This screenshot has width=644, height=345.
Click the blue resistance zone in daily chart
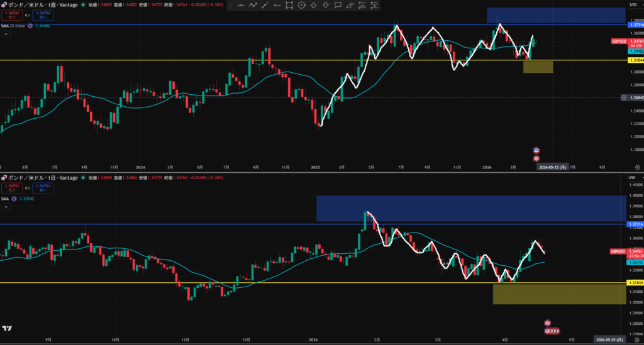470,208
